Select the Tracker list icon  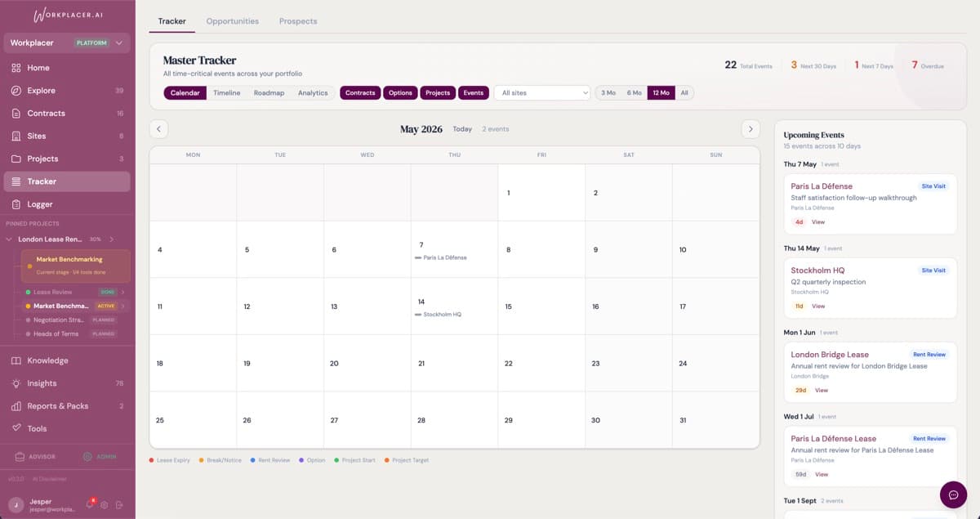click(16, 181)
